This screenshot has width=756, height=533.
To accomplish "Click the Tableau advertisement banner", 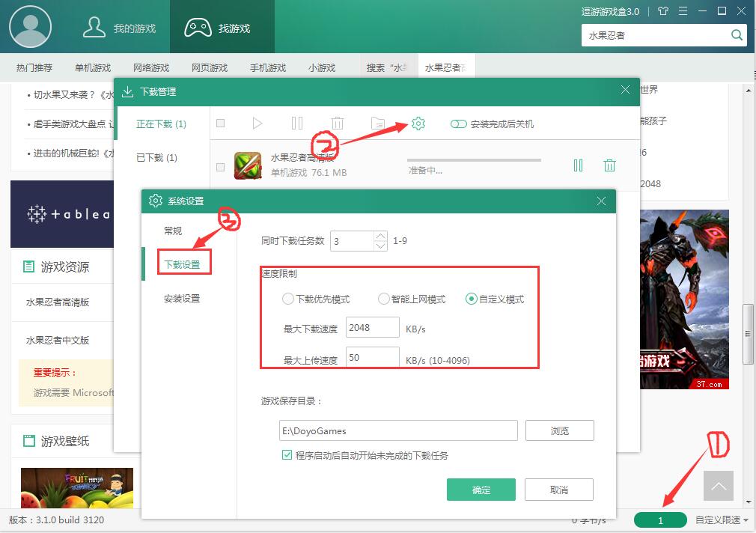I will 62,214.
